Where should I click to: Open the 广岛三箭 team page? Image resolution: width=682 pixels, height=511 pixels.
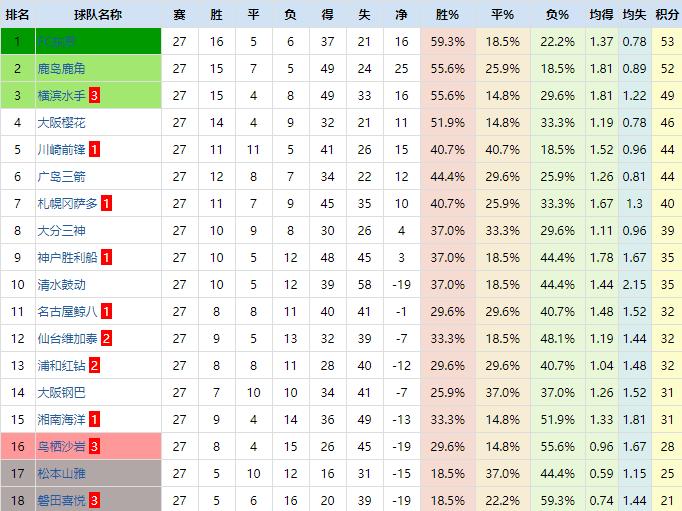(61, 176)
